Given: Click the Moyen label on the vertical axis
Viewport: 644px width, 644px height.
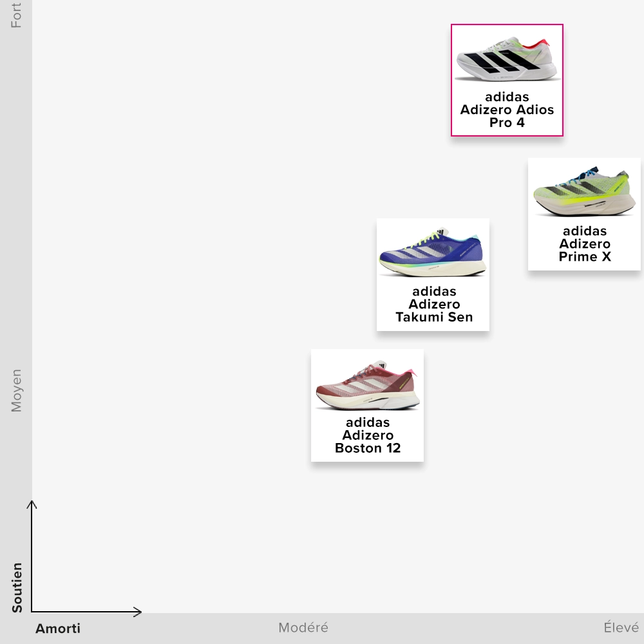Looking at the screenshot, I should pyautogui.click(x=16, y=390).
